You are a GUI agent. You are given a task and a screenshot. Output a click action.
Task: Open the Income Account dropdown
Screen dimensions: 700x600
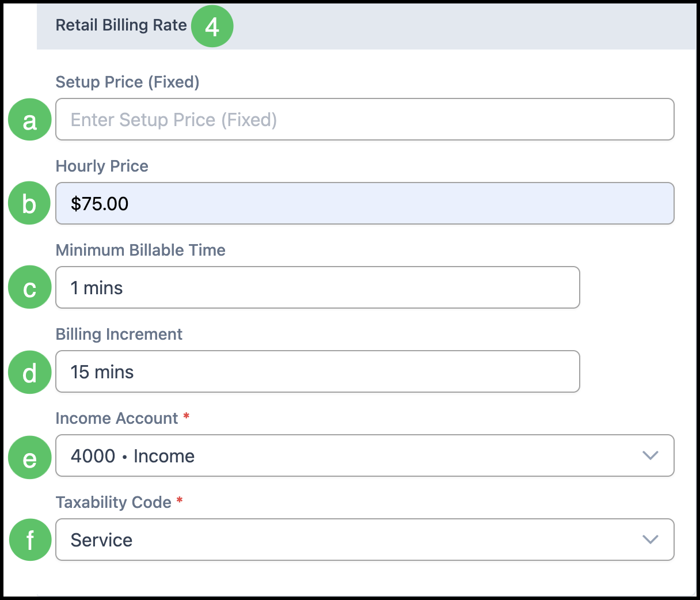[x=364, y=455]
